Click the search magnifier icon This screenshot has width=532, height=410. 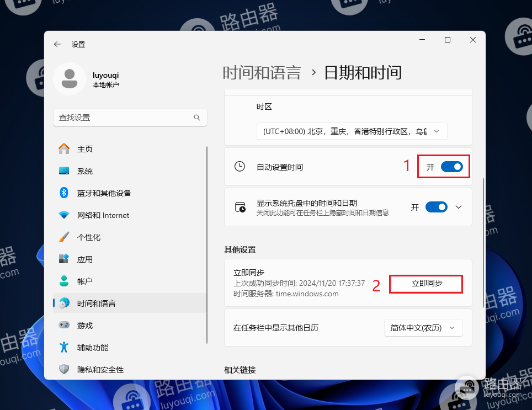point(197,118)
